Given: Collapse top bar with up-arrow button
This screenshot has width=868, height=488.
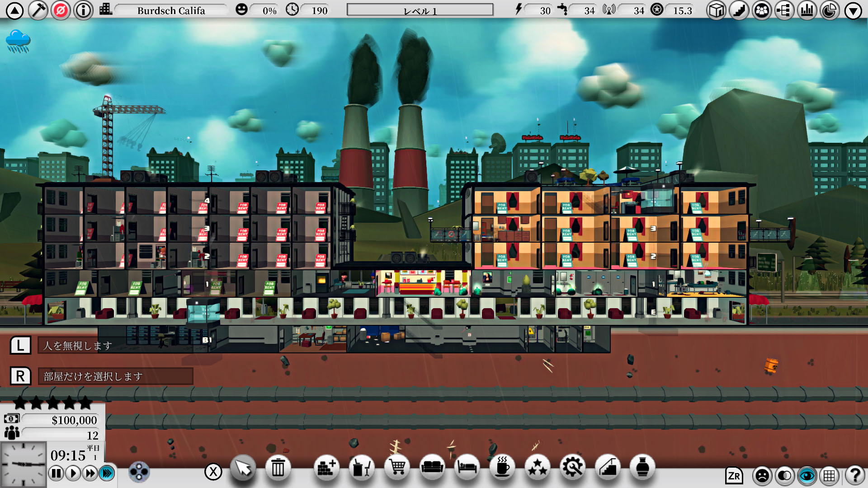Looking at the screenshot, I should click(14, 10).
